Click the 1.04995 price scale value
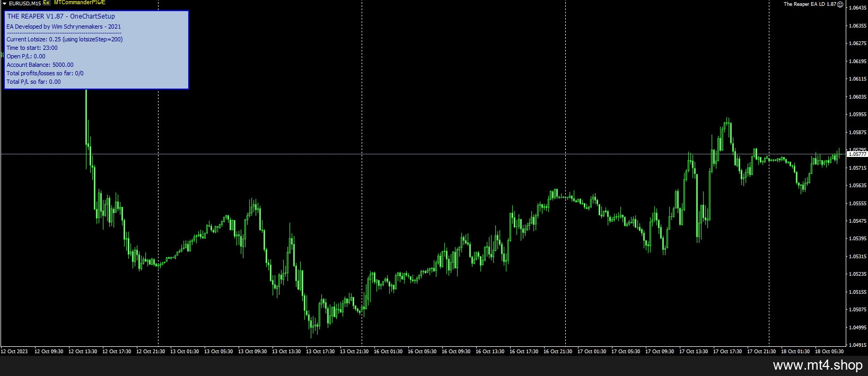Image resolution: width=868 pixels, height=376 pixels. (x=857, y=327)
